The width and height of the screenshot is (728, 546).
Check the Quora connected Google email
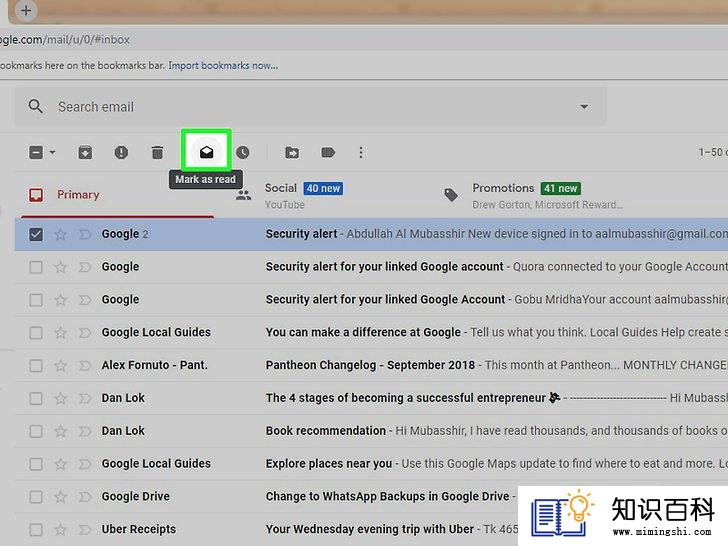point(36,267)
